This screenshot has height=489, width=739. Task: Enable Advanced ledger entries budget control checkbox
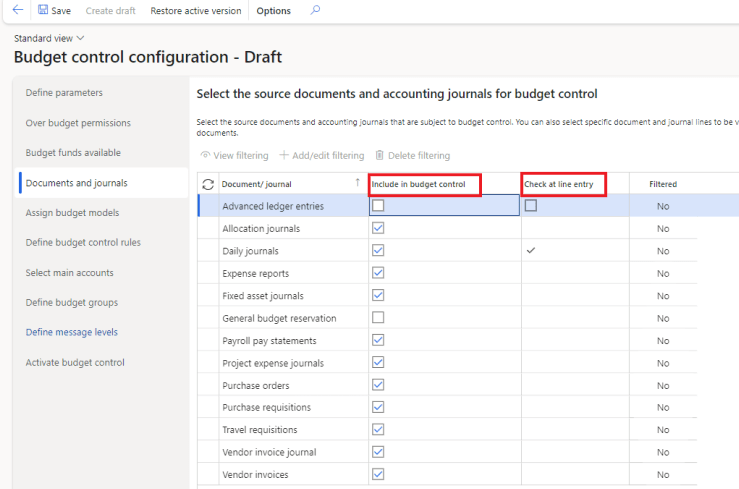(x=378, y=206)
